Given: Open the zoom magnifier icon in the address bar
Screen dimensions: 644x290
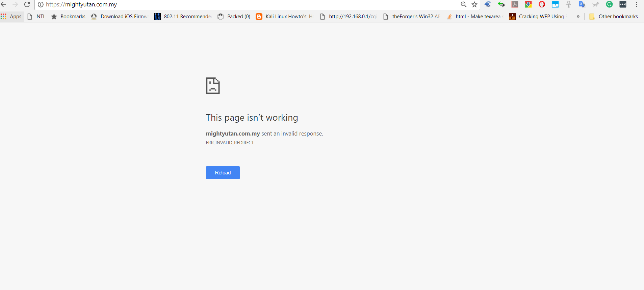Looking at the screenshot, I should tap(464, 4).
